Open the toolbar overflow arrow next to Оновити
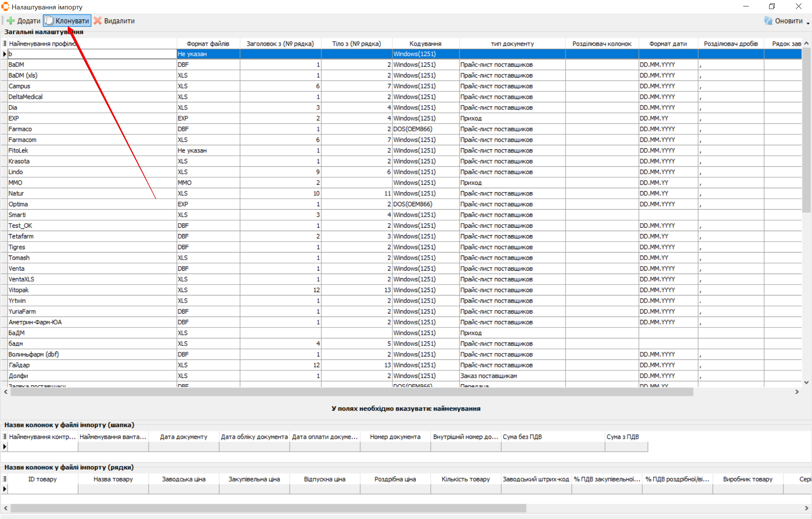 pyautogui.click(x=808, y=23)
